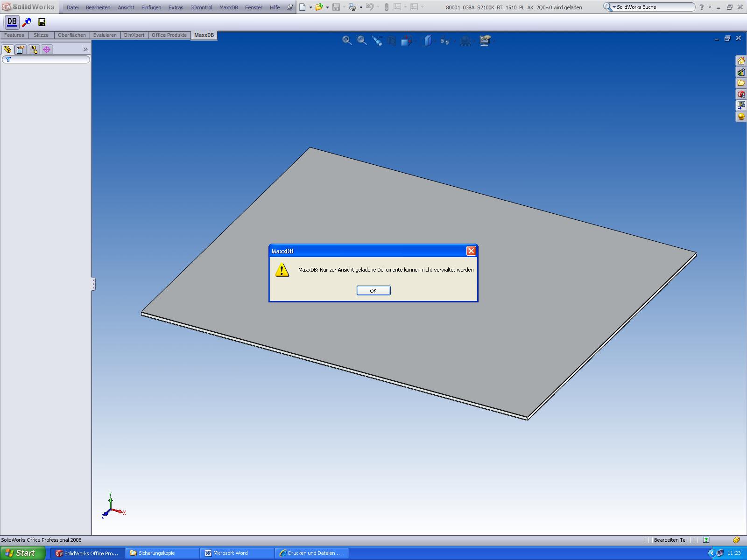Open the View Orientation icon
747x560 pixels.
point(407,41)
